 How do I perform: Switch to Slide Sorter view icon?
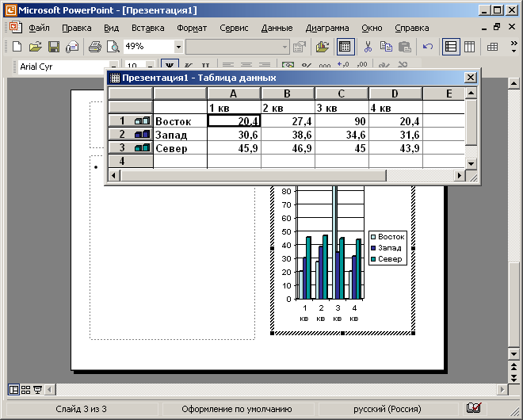pos(25,390)
